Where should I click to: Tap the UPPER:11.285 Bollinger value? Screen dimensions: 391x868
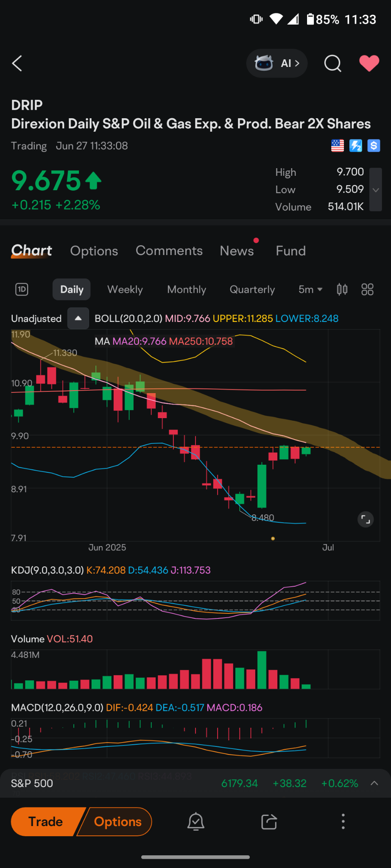(x=243, y=318)
